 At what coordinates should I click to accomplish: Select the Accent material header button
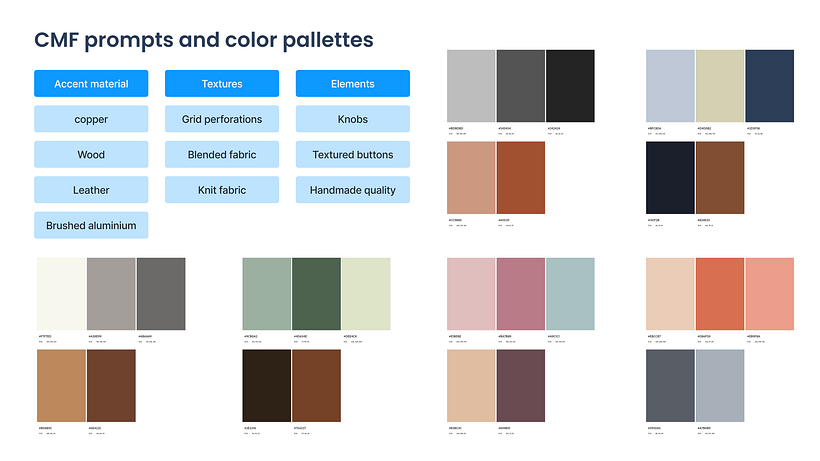[x=91, y=84]
